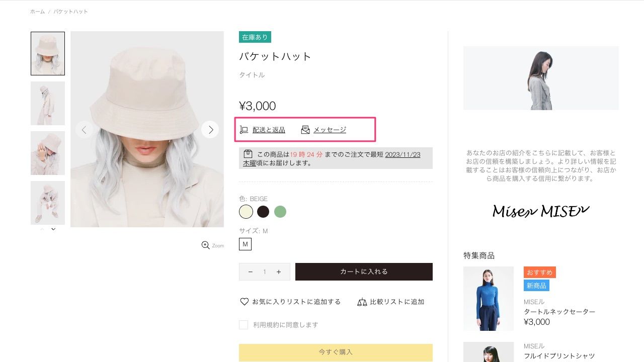Click the message envelope icon
This screenshot has width=644, height=362.
click(305, 130)
